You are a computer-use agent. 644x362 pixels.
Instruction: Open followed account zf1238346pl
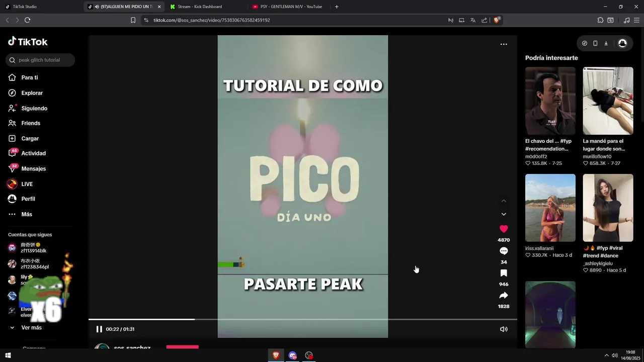coord(34,264)
